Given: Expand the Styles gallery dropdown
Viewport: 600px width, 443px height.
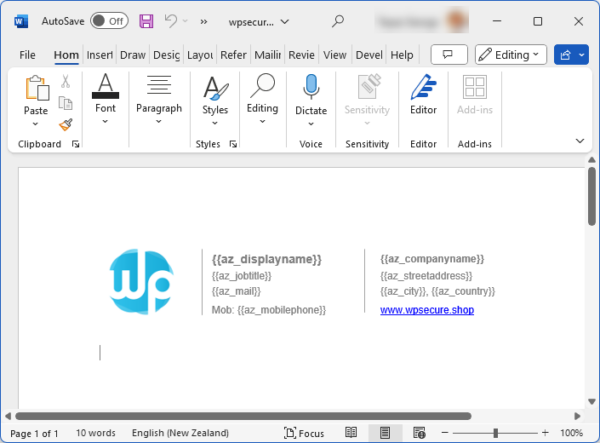Looking at the screenshot, I should coord(215,122).
